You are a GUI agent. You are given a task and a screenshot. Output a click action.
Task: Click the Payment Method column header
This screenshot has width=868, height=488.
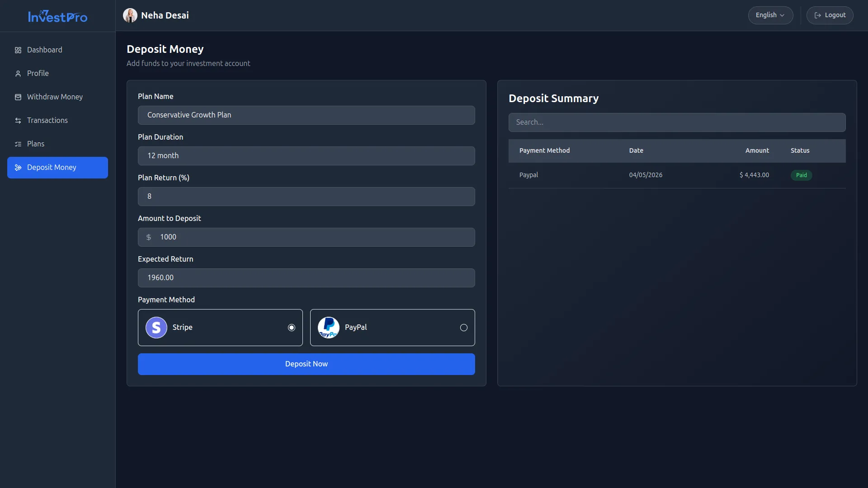pyautogui.click(x=544, y=151)
